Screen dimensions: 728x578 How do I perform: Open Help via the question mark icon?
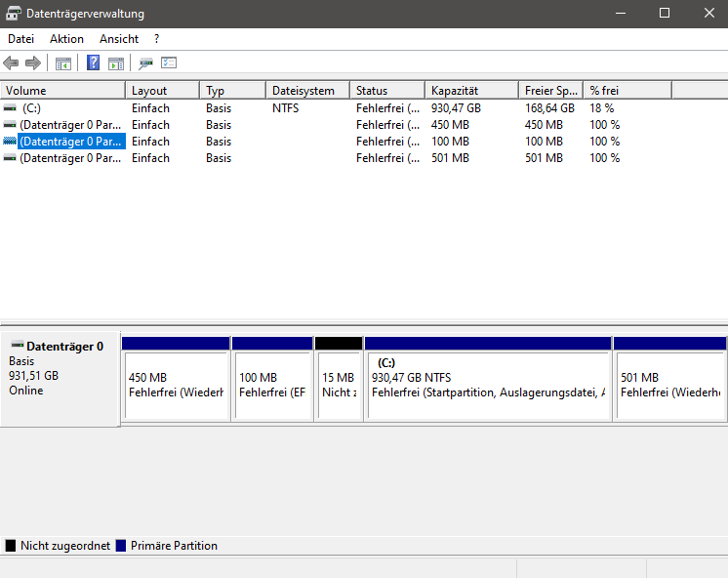94,62
